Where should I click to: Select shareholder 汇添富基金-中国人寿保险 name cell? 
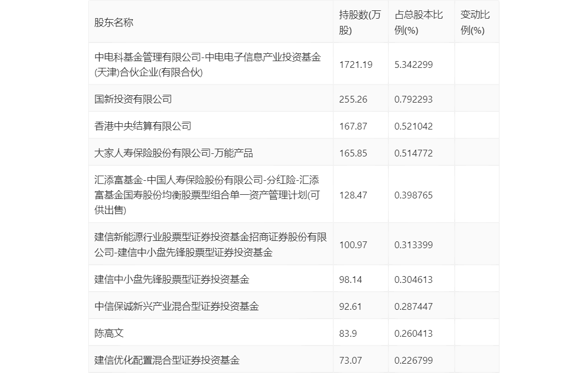pos(207,195)
